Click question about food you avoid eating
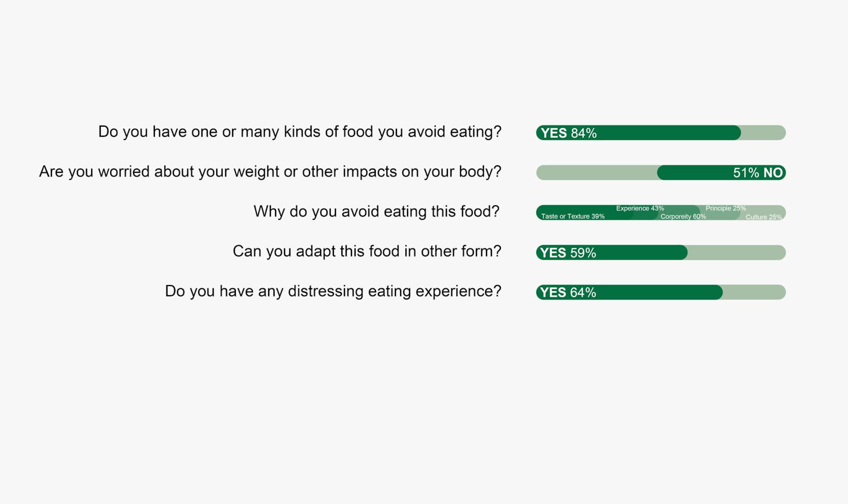 tap(299, 132)
